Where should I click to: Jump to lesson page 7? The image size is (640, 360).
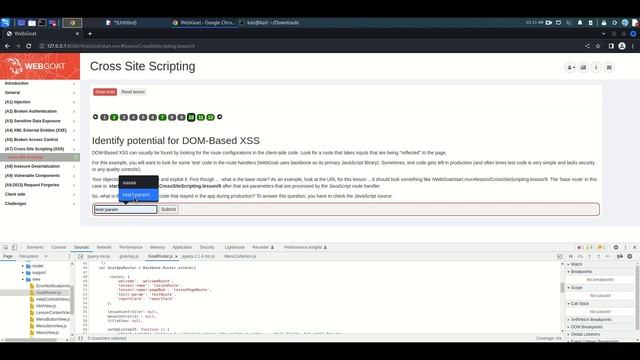[162, 118]
